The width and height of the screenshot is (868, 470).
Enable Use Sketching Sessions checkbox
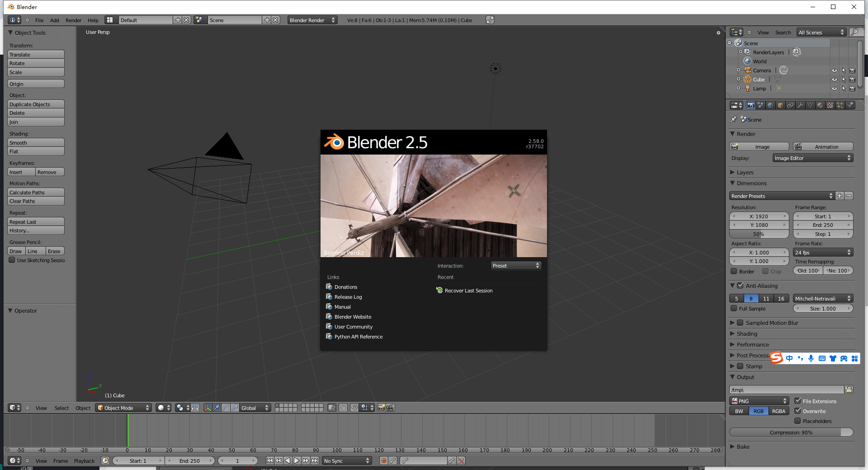pos(12,260)
